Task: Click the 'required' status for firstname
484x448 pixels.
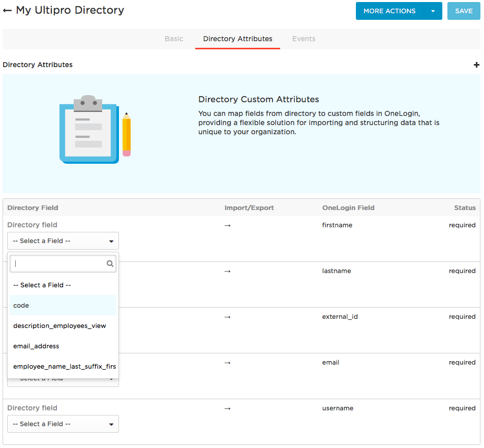Action: (x=462, y=225)
